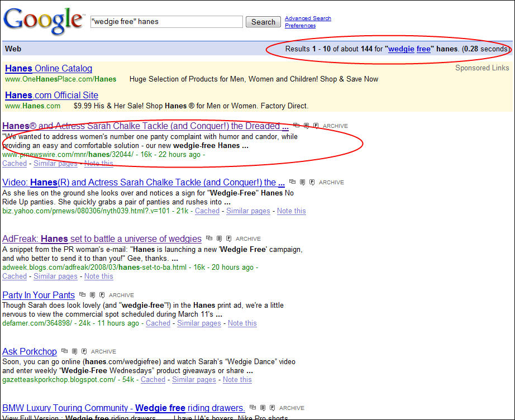The height and width of the screenshot is (420, 515).
Task: Open the Hanes® and Actress Sarah Chalke result title
Action: [145, 126]
